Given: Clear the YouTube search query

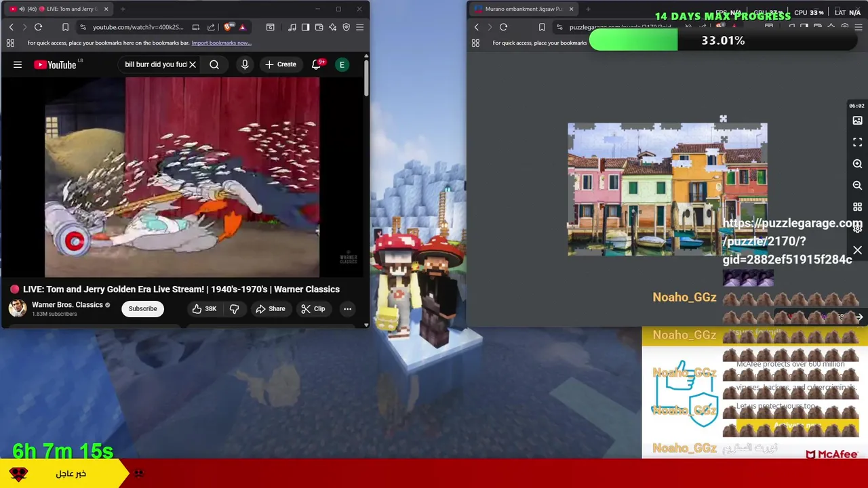Looking at the screenshot, I should point(193,64).
